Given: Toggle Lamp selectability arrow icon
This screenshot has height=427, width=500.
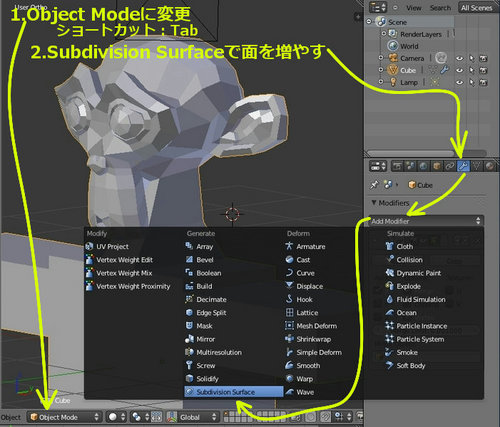Looking at the screenshot, I should (x=472, y=82).
